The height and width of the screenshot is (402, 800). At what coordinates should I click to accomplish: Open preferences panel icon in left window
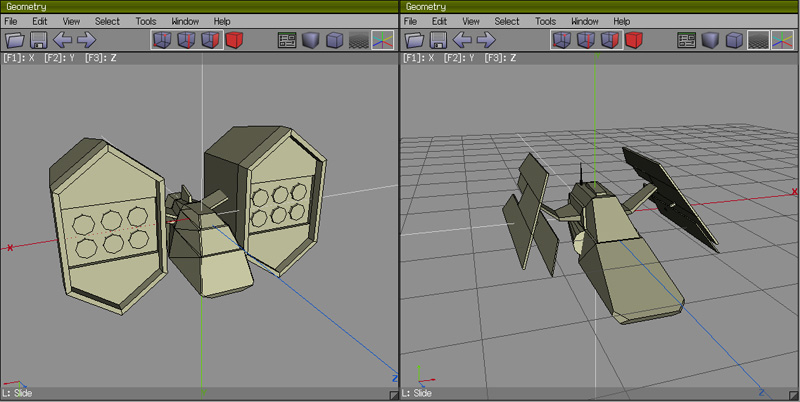click(287, 40)
